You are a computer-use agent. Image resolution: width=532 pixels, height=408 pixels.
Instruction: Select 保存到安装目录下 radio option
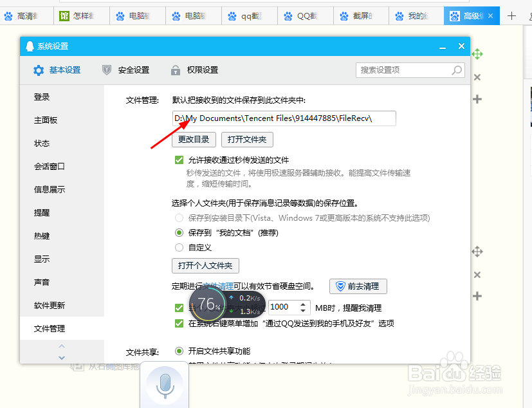click(x=179, y=218)
